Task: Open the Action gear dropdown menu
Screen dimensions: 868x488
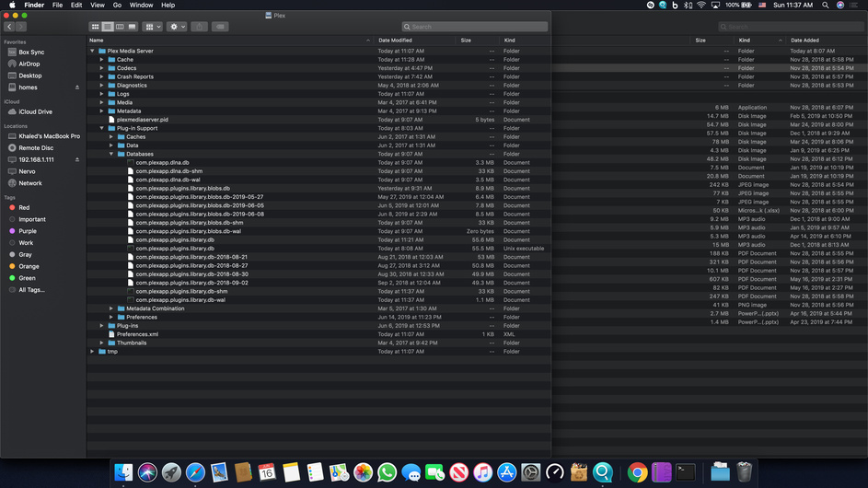Action: point(177,27)
